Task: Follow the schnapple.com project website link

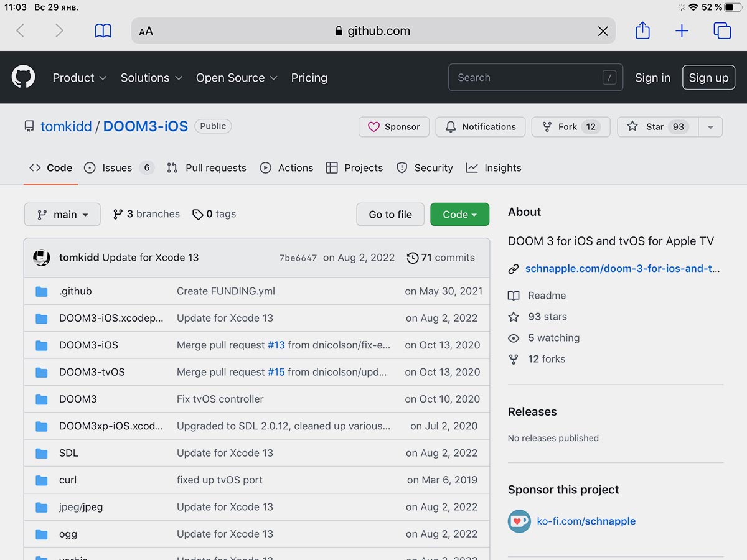Action: pos(622,268)
